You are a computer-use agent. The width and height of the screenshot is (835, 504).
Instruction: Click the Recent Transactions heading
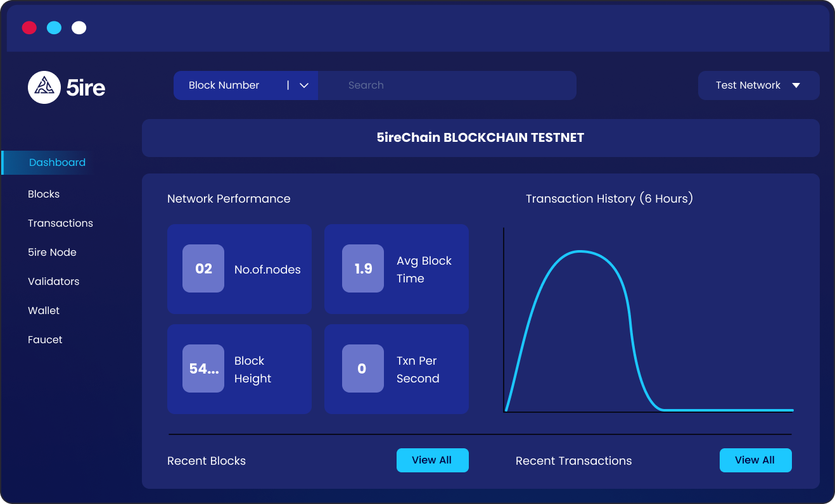tap(574, 461)
